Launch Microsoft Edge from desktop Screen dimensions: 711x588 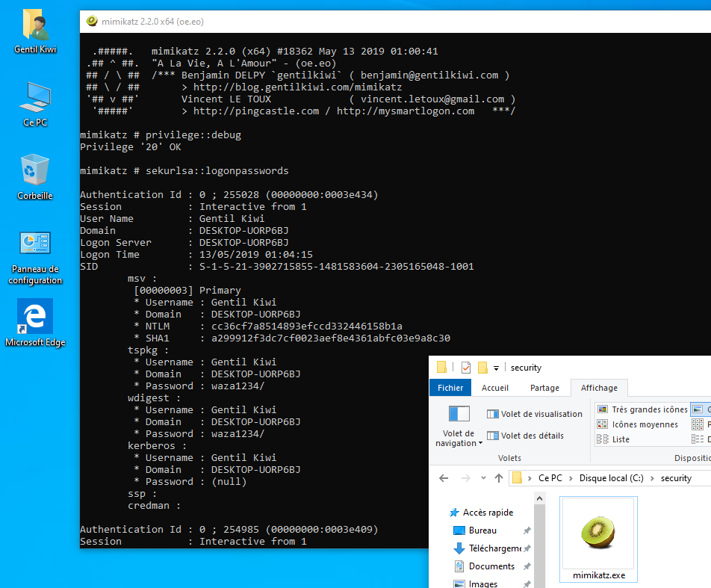click(x=35, y=323)
